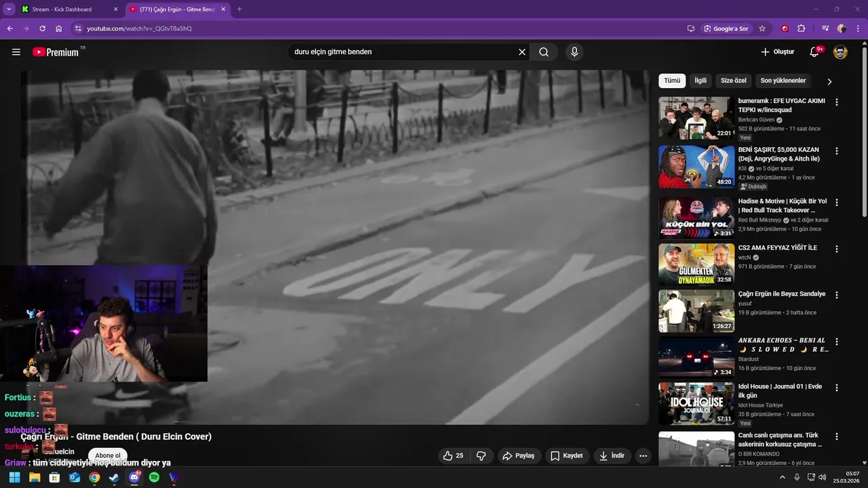Show more filter chips with right chevron
This screenshot has height=488, width=868.
[829, 81]
